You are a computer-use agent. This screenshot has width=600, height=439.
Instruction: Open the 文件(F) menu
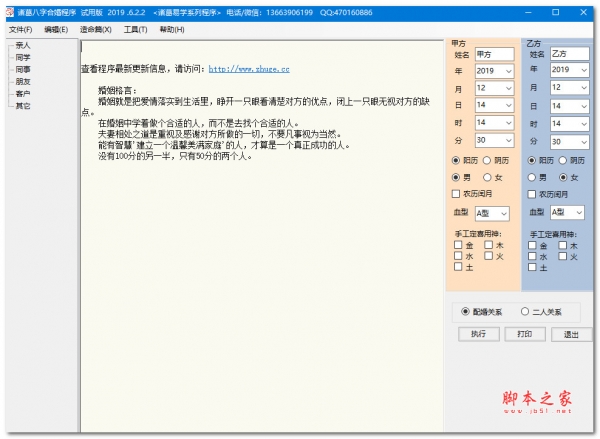click(x=20, y=30)
